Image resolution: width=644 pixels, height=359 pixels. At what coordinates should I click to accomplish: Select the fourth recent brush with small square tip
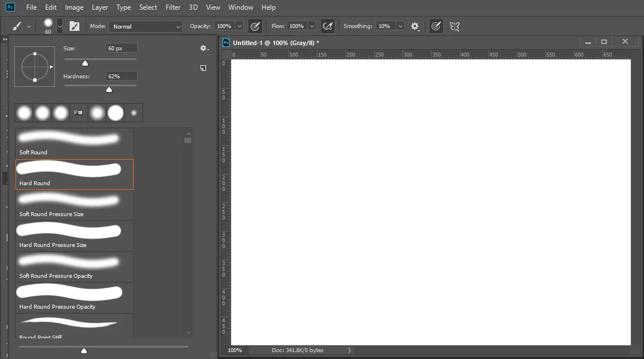pos(78,113)
